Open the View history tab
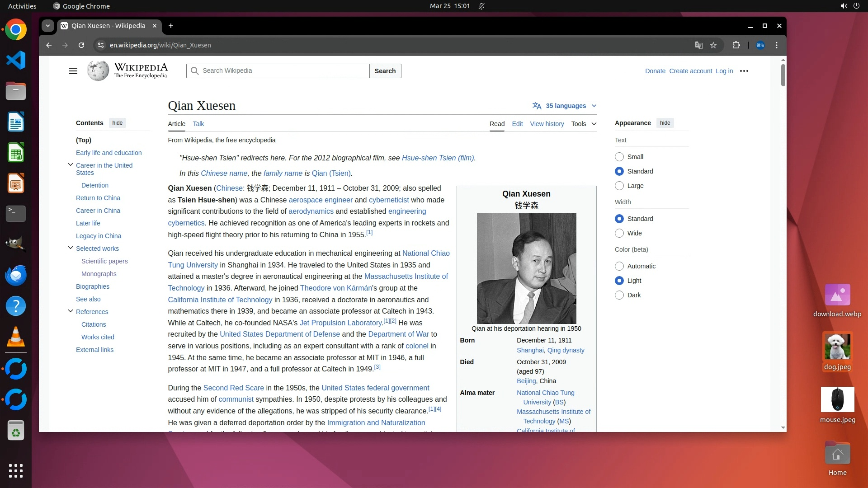The height and width of the screenshot is (488, 868). [x=547, y=124]
